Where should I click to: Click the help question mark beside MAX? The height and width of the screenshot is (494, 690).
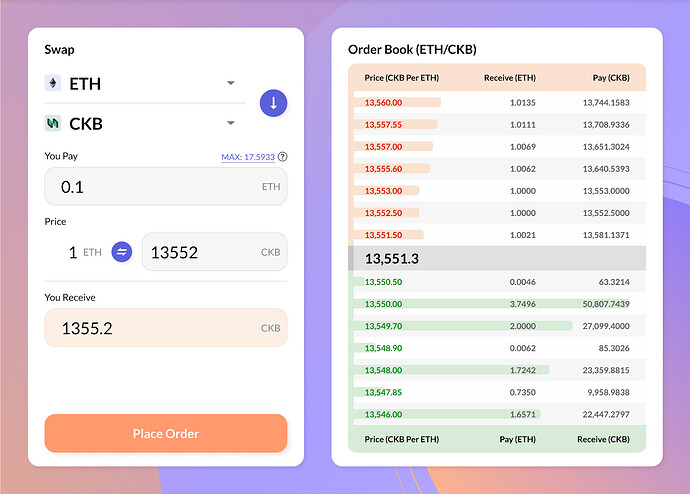tap(283, 157)
